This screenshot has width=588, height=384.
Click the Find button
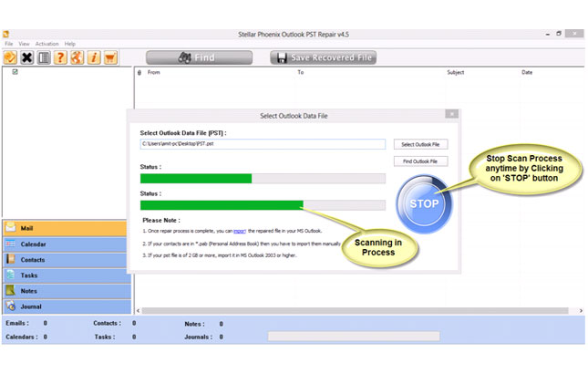(199, 57)
